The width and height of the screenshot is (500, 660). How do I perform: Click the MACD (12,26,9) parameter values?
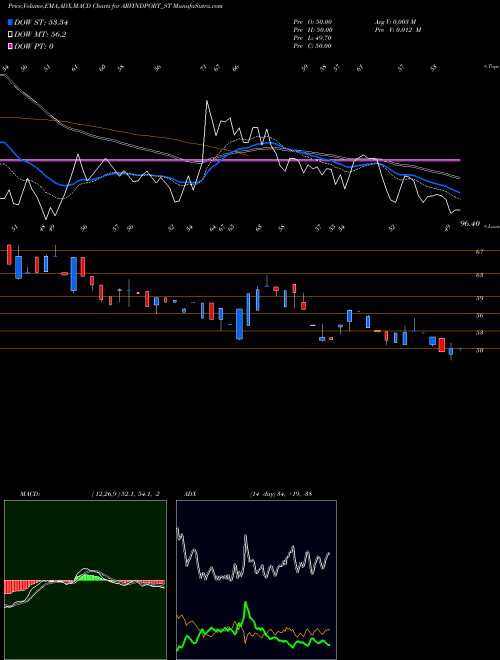[125, 494]
